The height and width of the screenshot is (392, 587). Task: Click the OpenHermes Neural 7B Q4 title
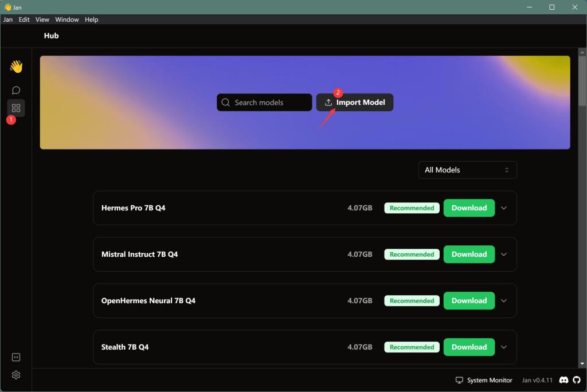click(x=148, y=301)
